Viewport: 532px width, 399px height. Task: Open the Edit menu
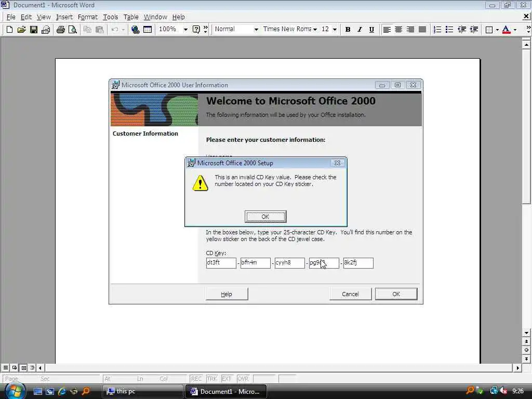click(26, 17)
